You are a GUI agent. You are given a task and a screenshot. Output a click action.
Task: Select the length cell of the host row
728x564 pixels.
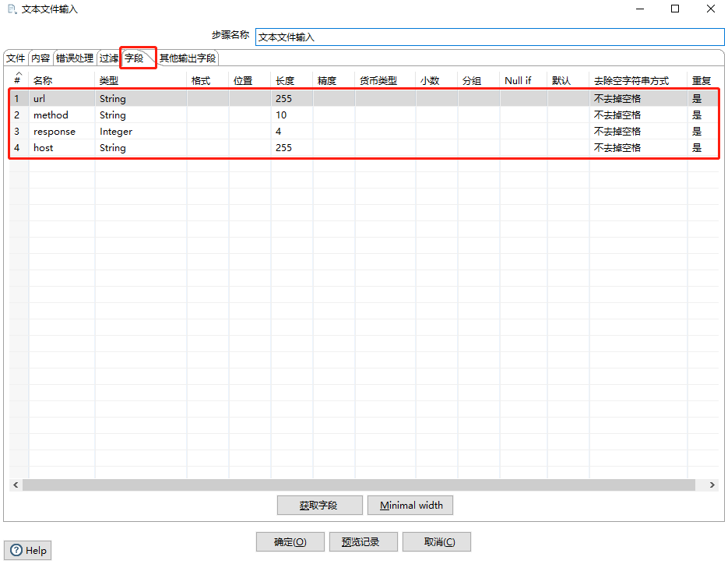click(292, 148)
